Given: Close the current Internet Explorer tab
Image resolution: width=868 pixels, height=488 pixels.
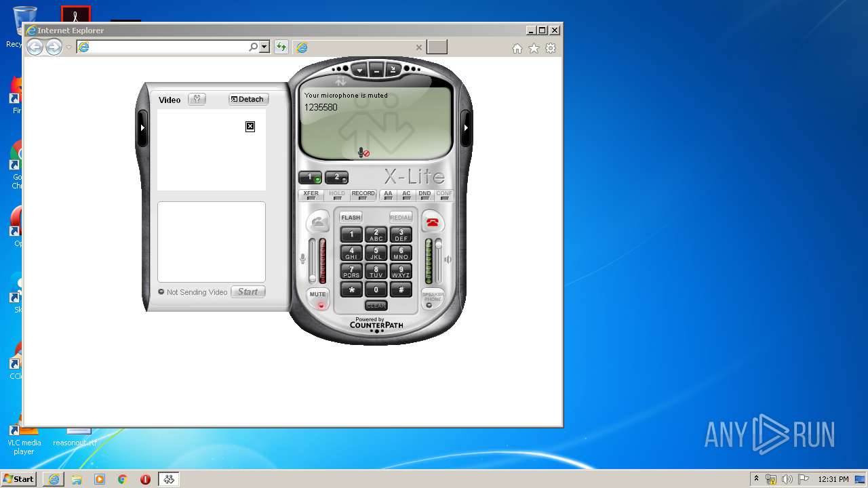Looking at the screenshot, I should tap(419, 47).
